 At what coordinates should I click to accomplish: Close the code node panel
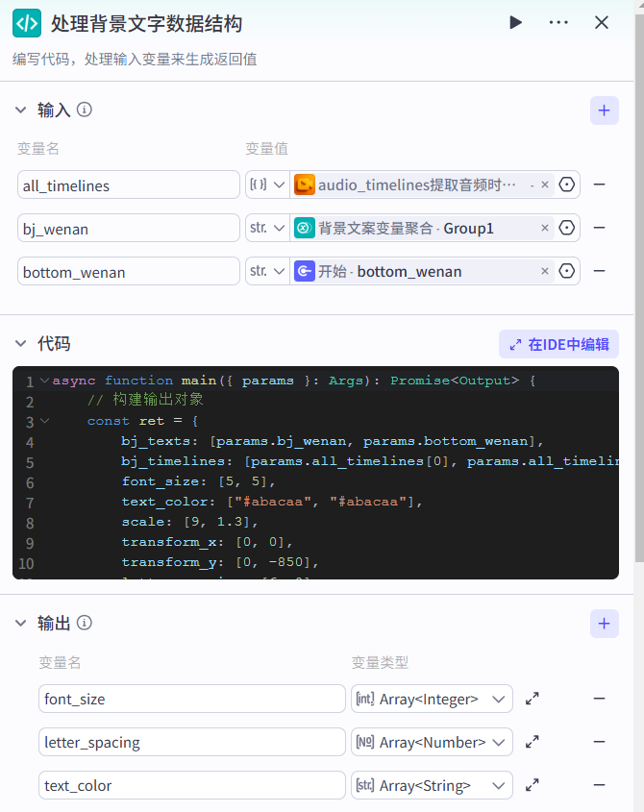602,22
